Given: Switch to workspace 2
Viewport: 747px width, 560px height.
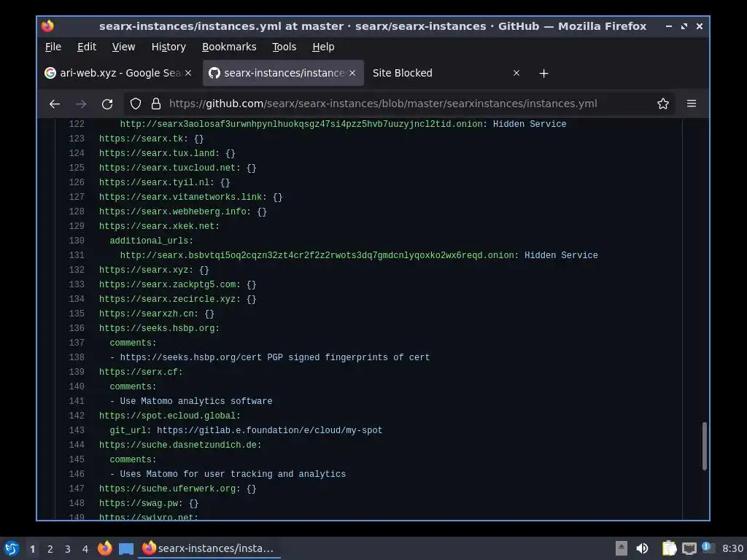Looking at the screenshot, I should point(50,549).
